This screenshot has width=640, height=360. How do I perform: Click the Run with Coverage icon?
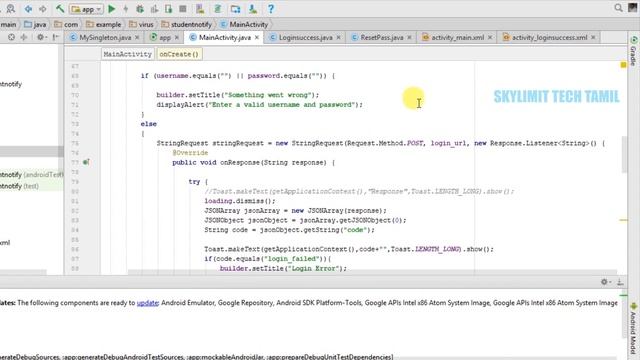[154, 9]
